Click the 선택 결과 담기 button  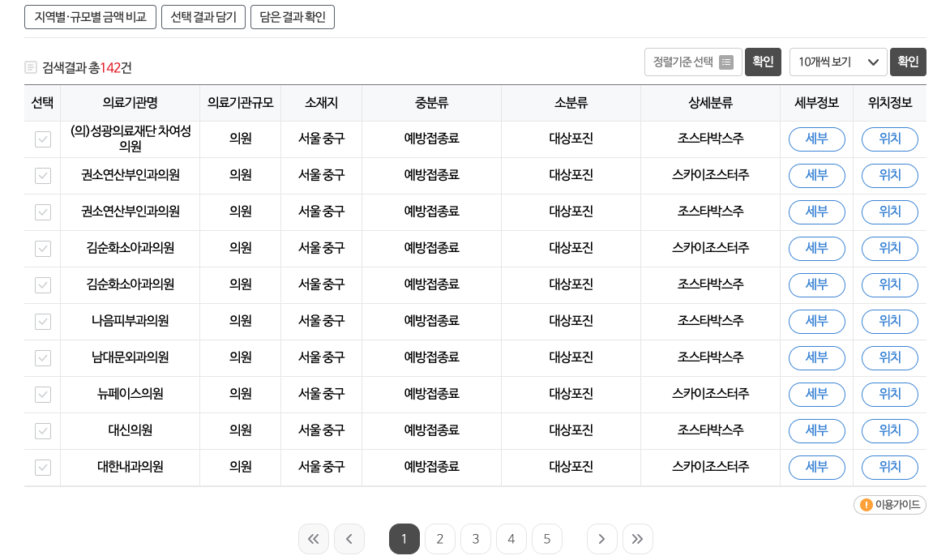[203, 16]
